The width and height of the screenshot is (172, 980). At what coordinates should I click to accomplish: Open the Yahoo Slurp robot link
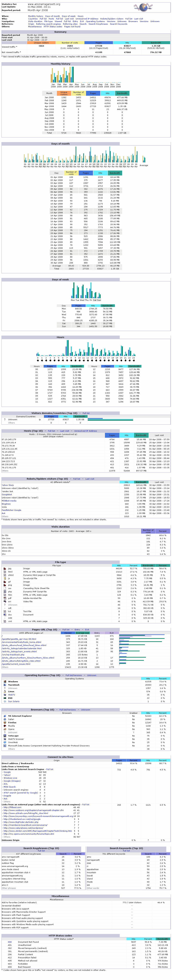point(8,485)
